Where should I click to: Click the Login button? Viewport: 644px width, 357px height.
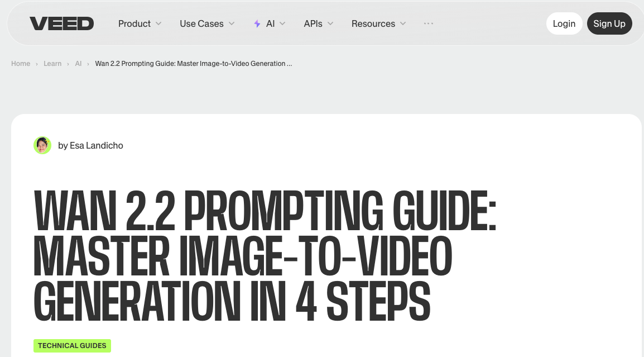[564, 23]
